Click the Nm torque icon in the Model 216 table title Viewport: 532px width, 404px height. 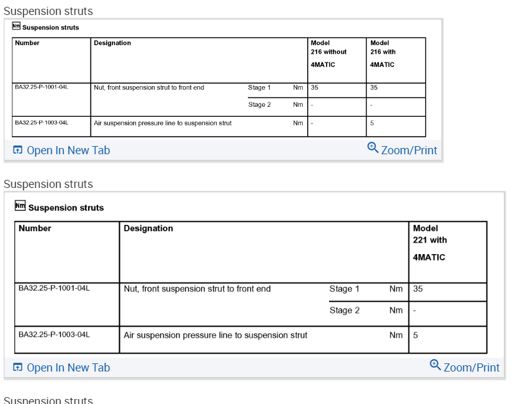point(16,26)
